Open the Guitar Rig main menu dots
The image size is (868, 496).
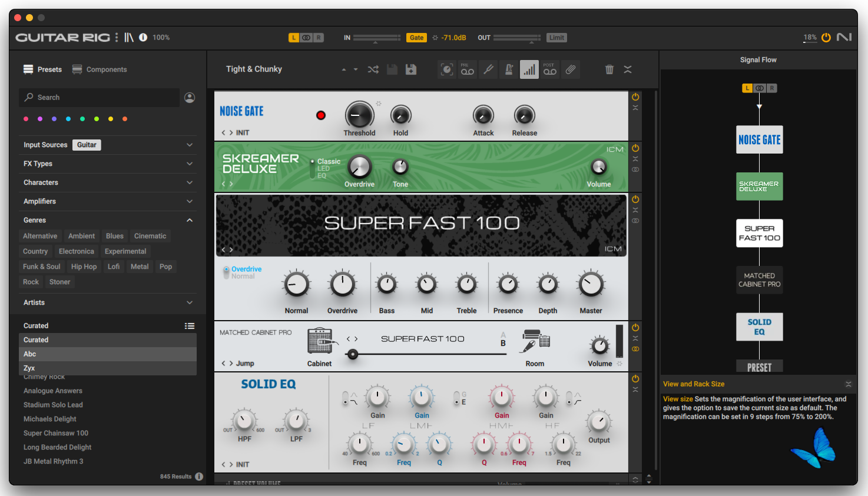(x=117, y=37)
